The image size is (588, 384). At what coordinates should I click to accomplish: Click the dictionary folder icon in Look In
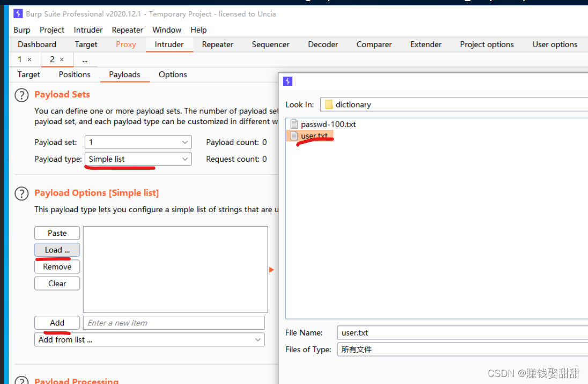tap(329, 104)
